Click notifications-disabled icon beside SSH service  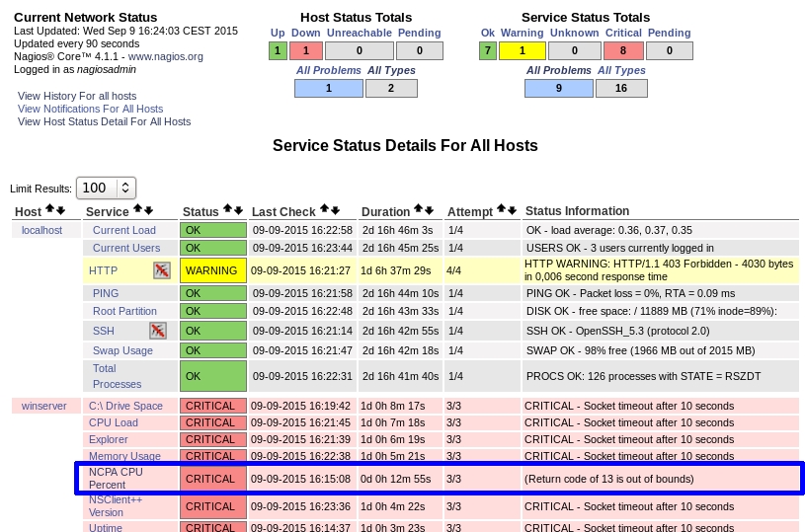(x=158, y=331)
